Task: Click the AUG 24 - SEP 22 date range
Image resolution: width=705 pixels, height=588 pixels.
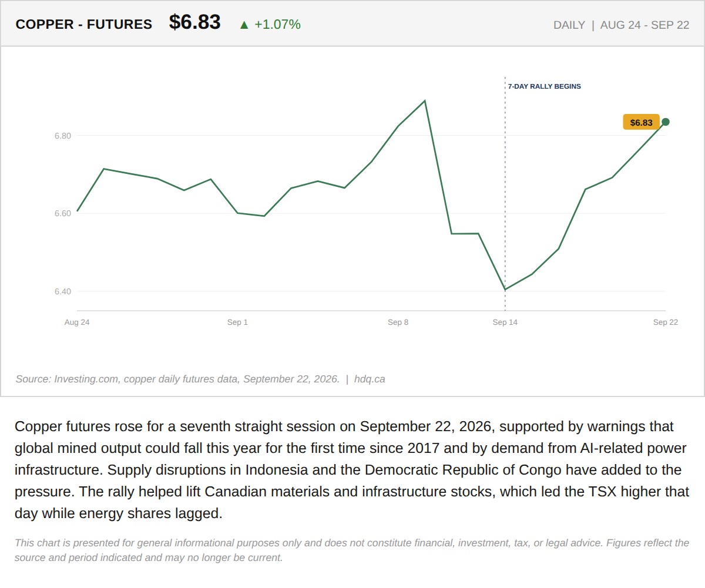Action: pyautogui.click(x=644, y=25)
